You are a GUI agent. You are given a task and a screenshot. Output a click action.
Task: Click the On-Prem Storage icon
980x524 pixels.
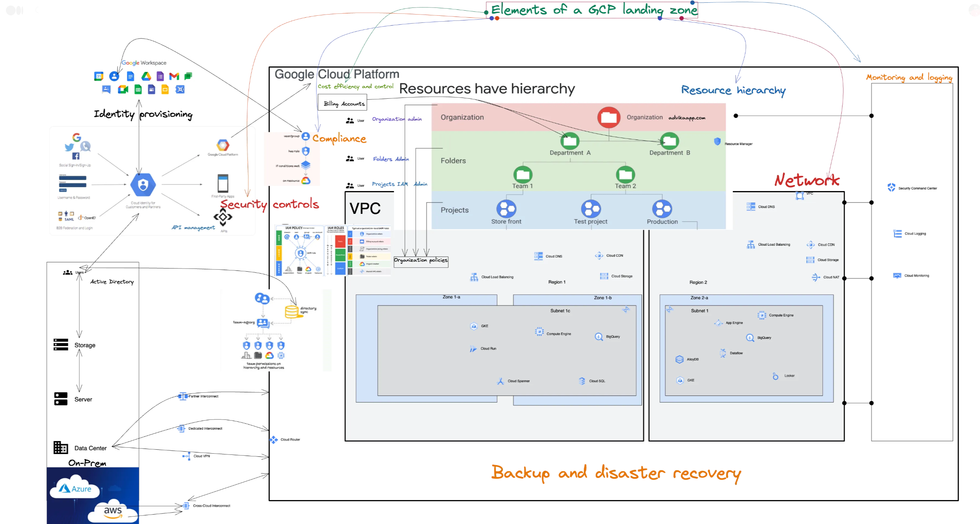[61, 344]
